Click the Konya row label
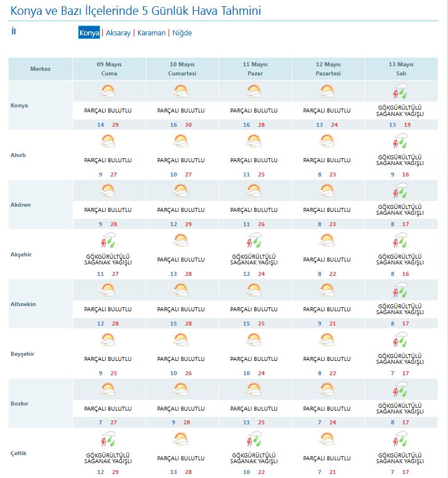 click(19, 106)
